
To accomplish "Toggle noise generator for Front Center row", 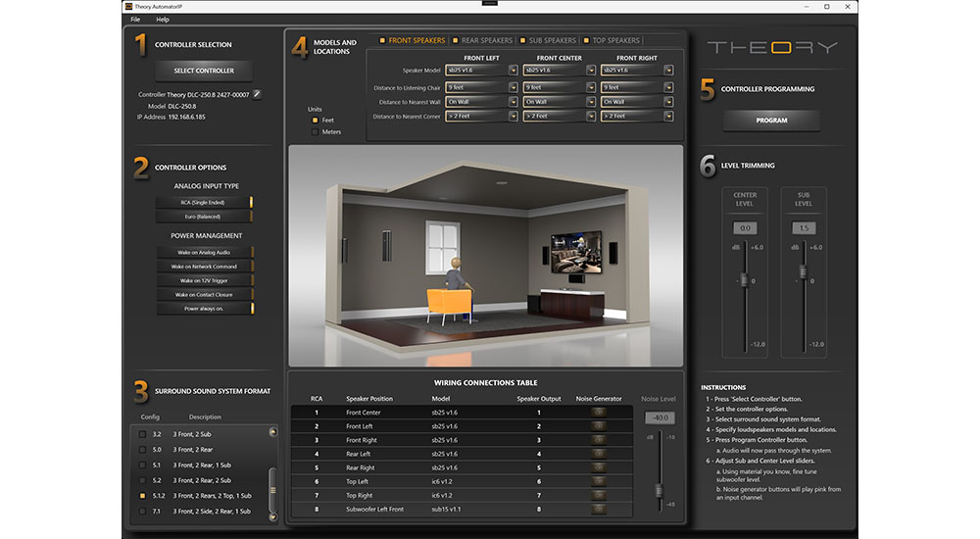I will 598,412.
